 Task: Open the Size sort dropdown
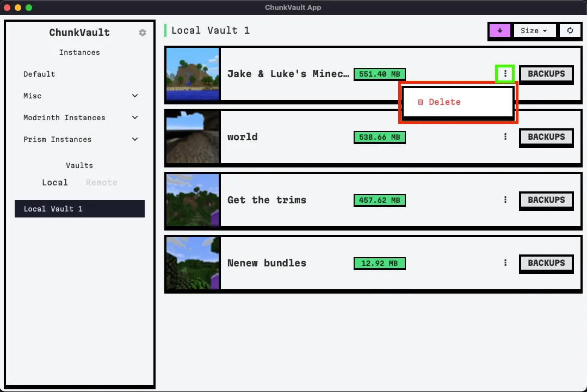(533, 30)
